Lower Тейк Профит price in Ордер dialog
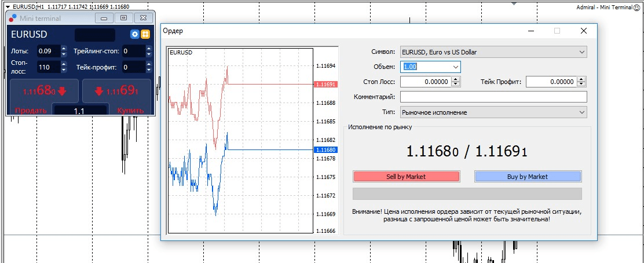Screen dimensions: 644x263 pos(581,84)
